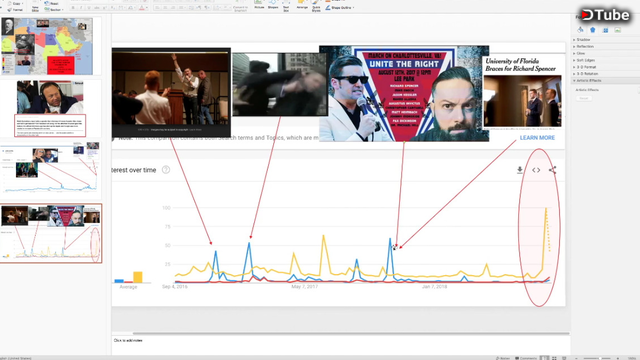The width and height of the screenshot is (640, 360).
Task: Toggle italic formatting
Action: coord(81,8)
